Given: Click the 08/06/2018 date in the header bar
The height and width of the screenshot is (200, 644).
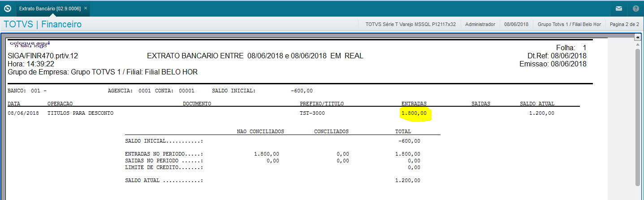Looking at the screenshot, I should coord(516,24).
